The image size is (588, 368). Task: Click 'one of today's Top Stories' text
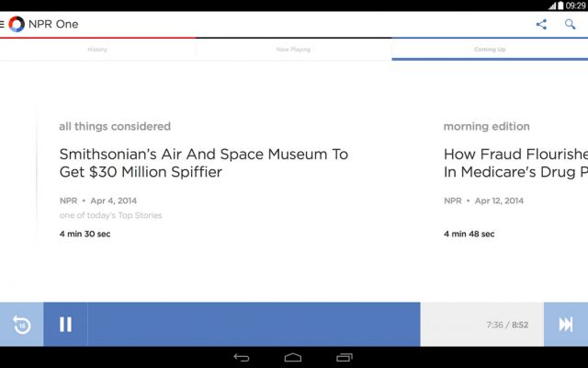click(x=110, y=215)
